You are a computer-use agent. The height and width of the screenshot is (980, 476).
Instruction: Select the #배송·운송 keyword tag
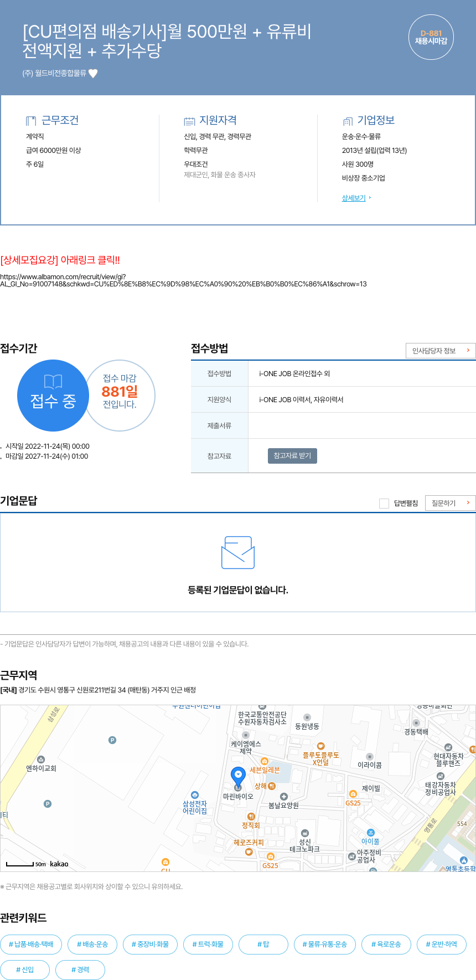tap(92, 945)
